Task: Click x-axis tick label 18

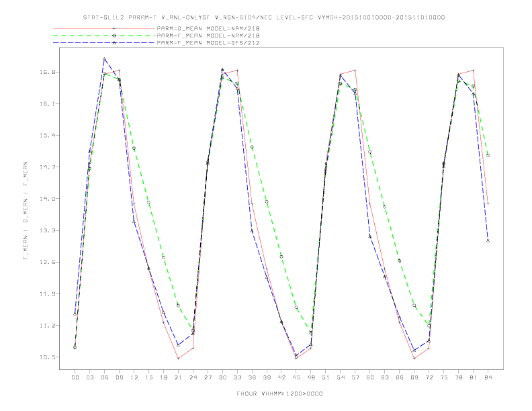Action: coord(163,377)
